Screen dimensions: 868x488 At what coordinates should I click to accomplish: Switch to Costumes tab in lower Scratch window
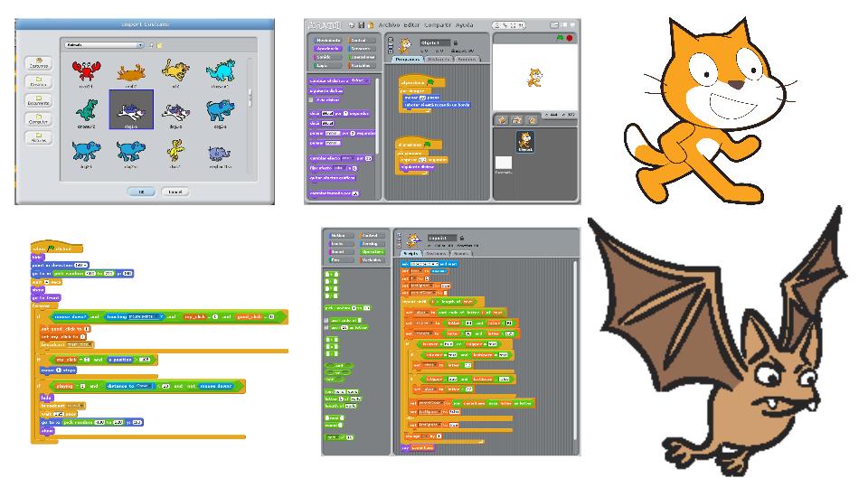tap(437, 253)
